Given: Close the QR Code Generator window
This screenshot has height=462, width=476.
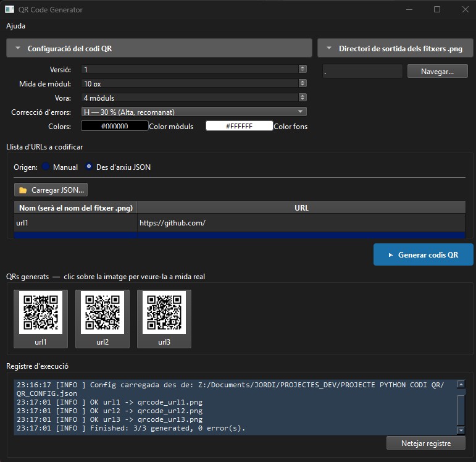Looking at the screenshot, I should point(465,9).
